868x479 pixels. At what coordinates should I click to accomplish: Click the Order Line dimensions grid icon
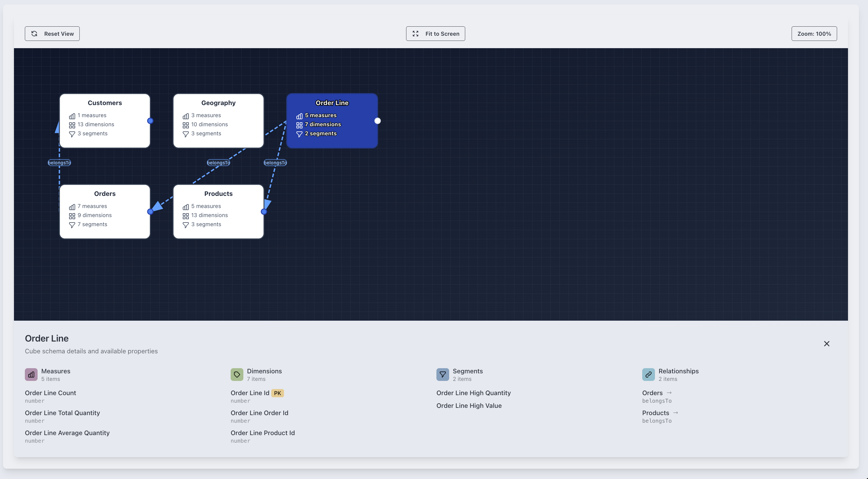pos(299,125)
